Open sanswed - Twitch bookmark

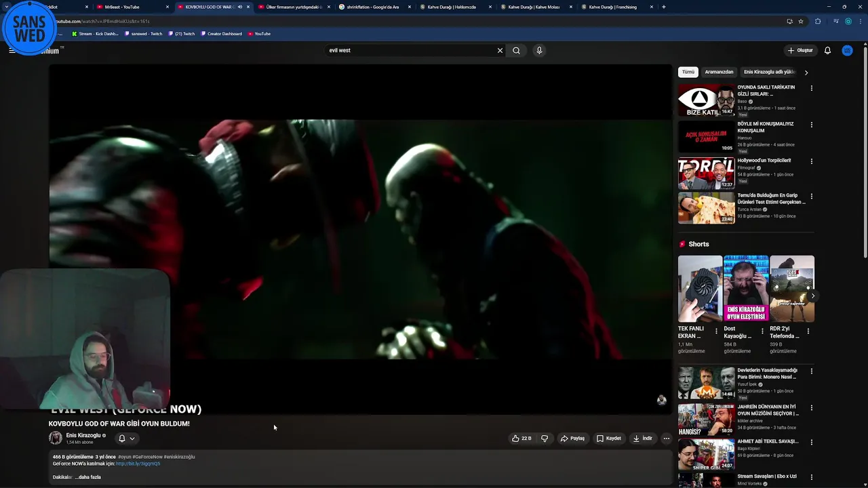pyautogui.click(x=144, y=34)
